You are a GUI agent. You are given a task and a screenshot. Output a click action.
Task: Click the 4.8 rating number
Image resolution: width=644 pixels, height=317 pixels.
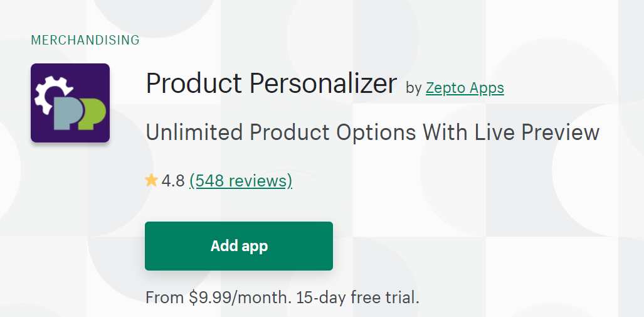[x=173, y=181]
